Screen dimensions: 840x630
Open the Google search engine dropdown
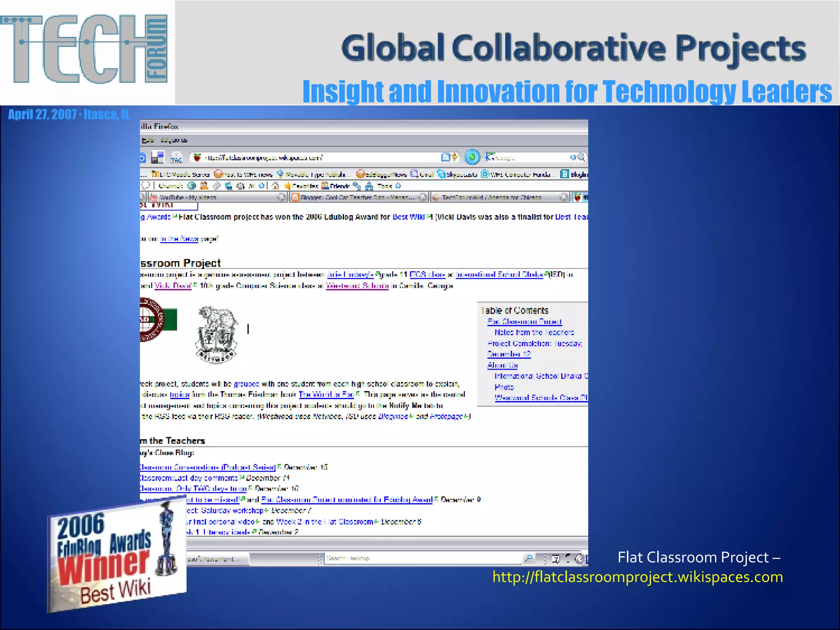489,157
